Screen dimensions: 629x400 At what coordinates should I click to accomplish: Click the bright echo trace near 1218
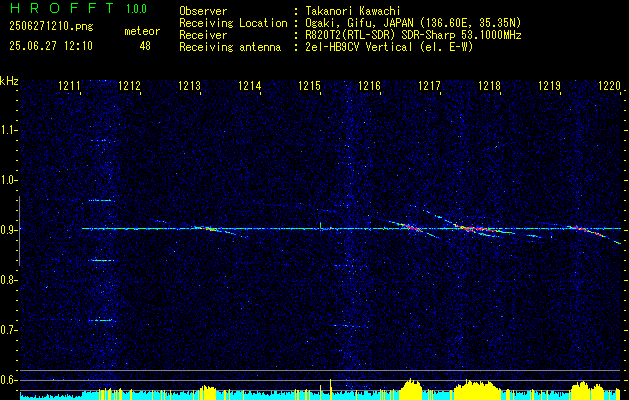477,230
